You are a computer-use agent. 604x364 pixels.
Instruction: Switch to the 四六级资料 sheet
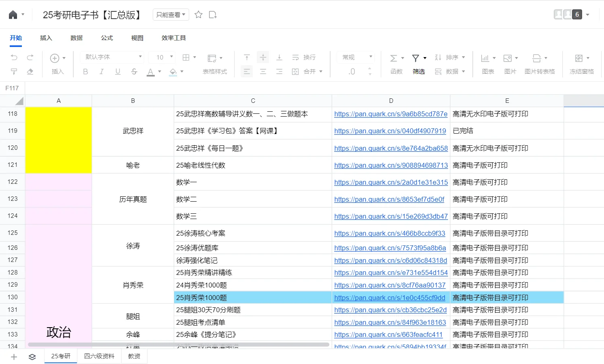(99, 356)
